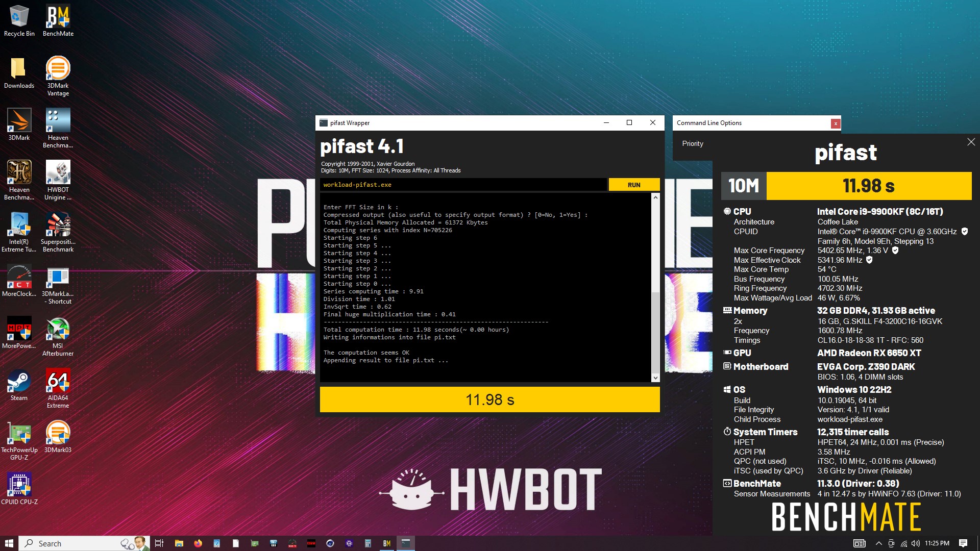
Task: Click the yellow 11.98 s score banner
Action: coord(869,186)
